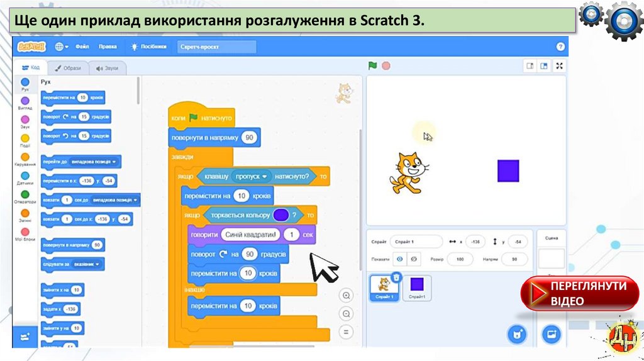
Task: Select the Керування blocks category
Action: pyautogui.click(x=25, y=159)
